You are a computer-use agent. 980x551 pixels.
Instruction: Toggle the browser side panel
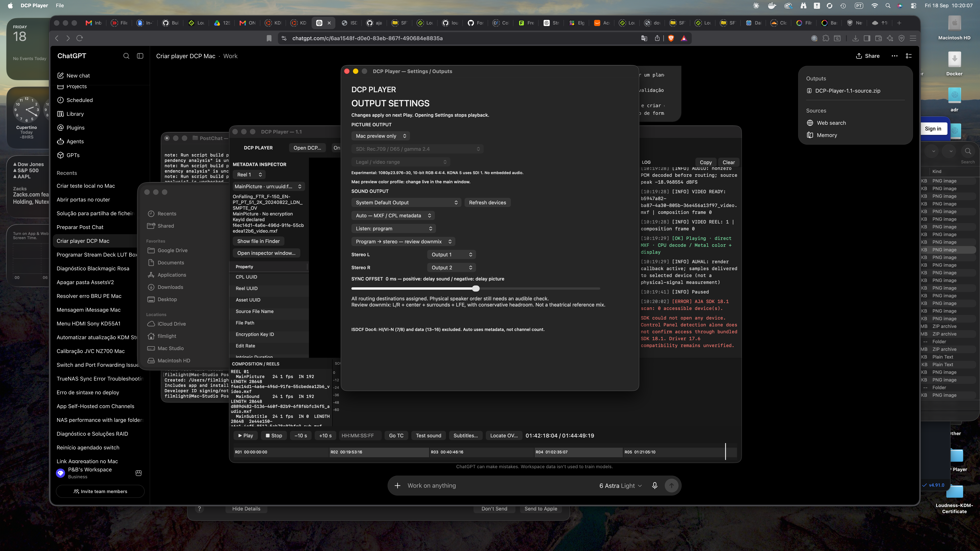(867, 38)
